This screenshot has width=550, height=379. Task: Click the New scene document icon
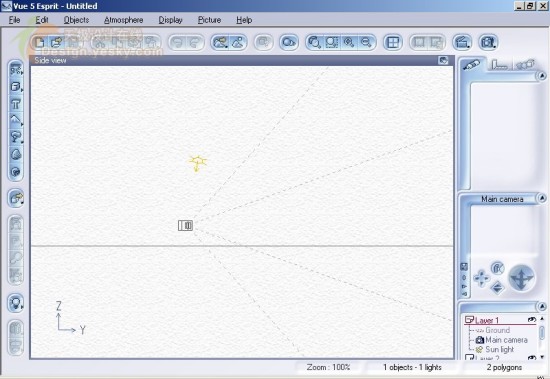coord(39,43)
